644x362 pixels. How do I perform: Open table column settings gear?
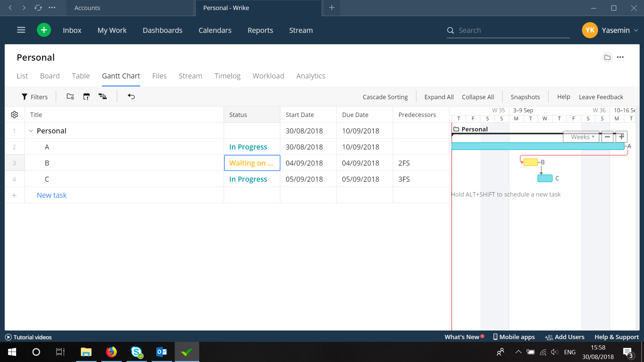coord(14,115)
